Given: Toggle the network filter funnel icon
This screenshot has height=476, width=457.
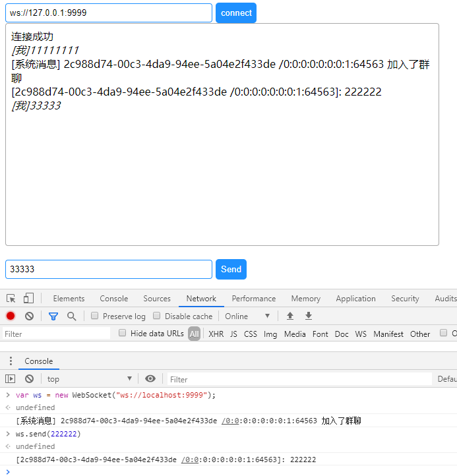Looking at the screenshot, I should [x=53, y=316].
